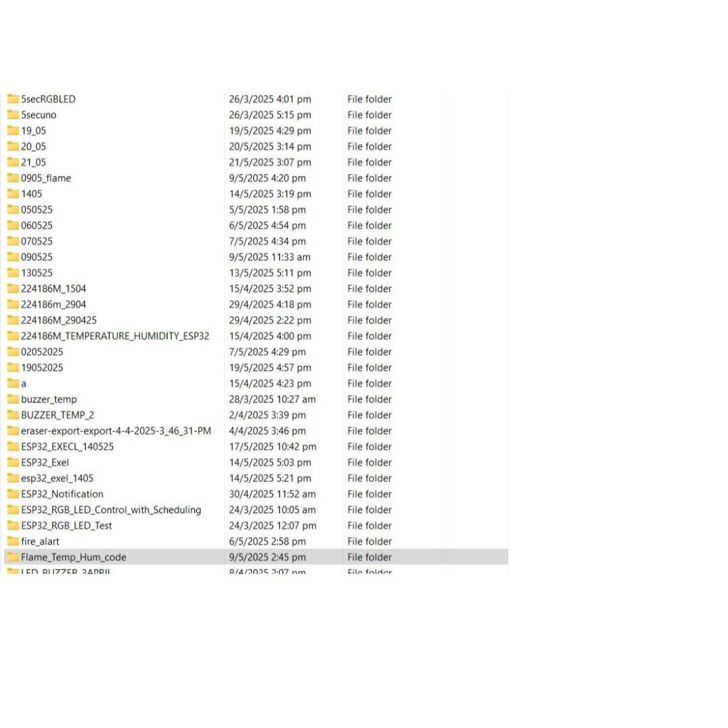This screenshot has width=728, height=728.
Task: Click the 19052025 folder icon
Action: pos(13,367)
